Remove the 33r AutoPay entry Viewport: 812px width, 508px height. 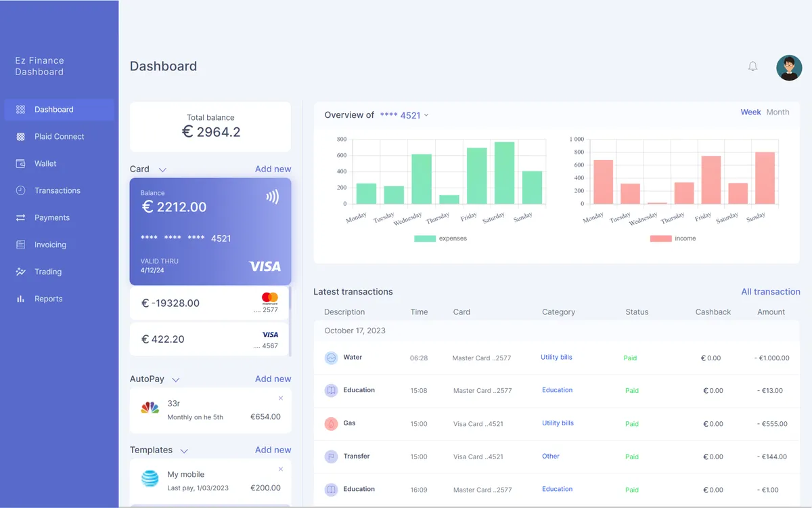281,398
